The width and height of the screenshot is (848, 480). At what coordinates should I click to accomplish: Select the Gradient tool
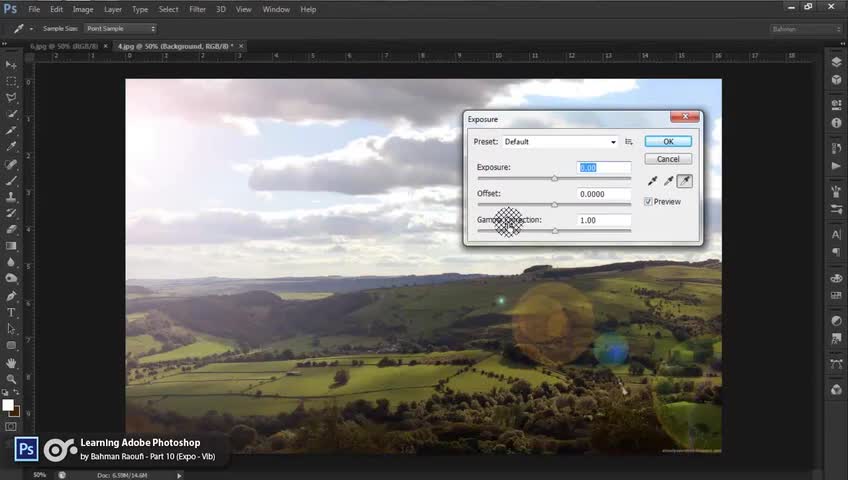pyautogui.click(x=11, y=246)
